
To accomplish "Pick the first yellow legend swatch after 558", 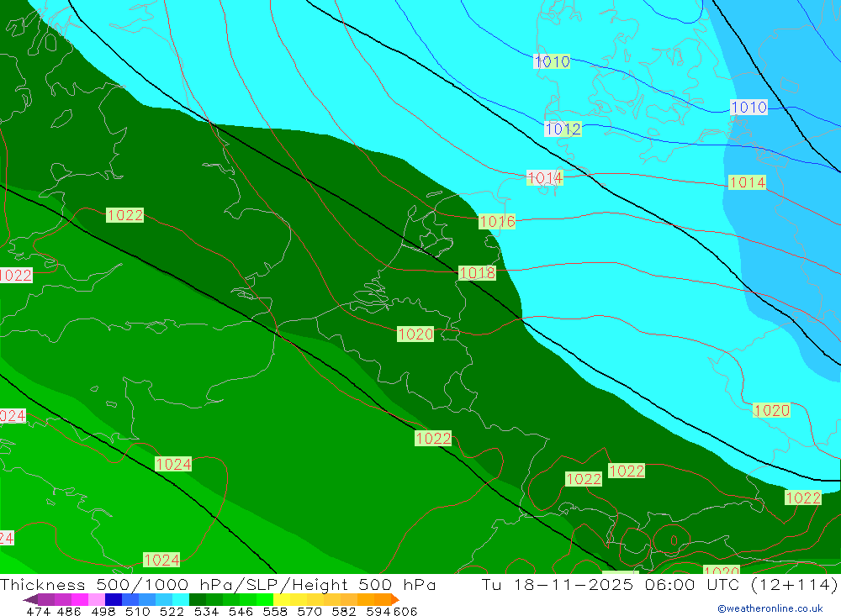I will click(x=282, y=599).
